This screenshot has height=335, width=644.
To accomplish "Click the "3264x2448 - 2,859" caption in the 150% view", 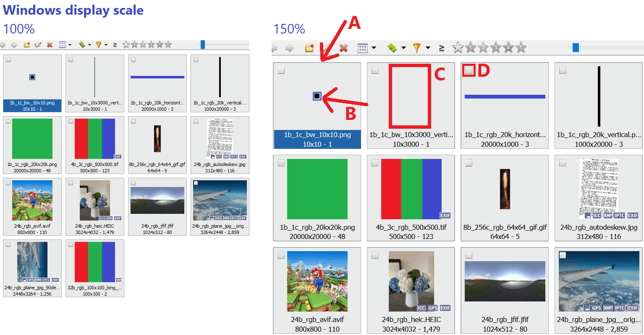I will click(599, 329).
